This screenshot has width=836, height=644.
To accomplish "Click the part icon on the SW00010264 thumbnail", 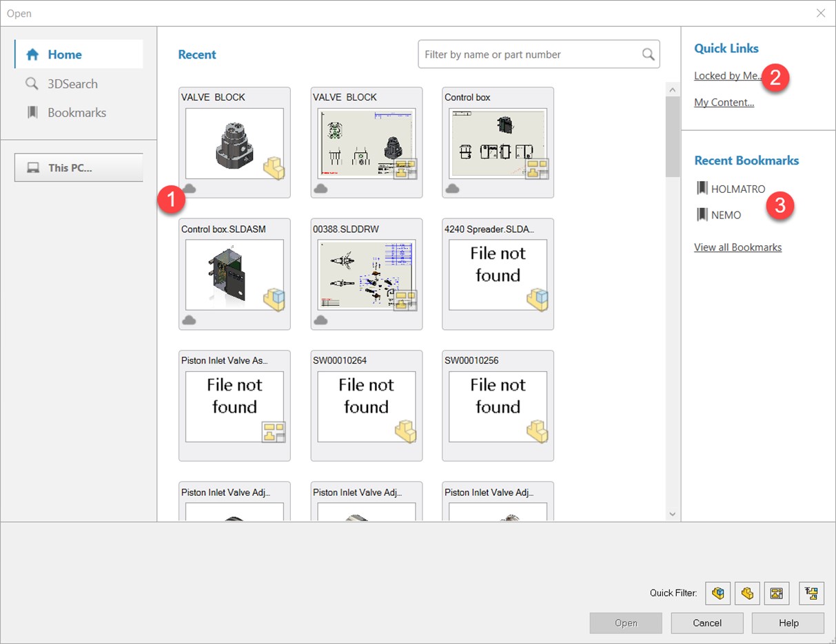I will click(x=405, y=432).
